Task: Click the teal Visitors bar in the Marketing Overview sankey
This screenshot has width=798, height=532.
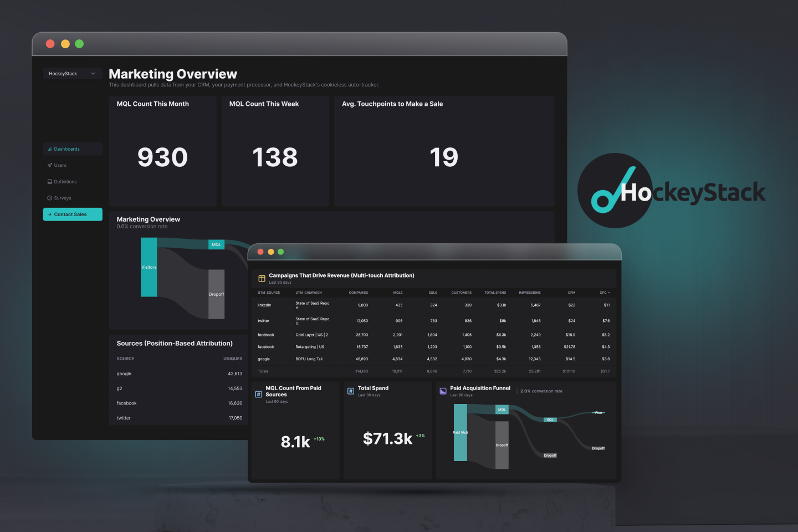Action: point(149,267)
